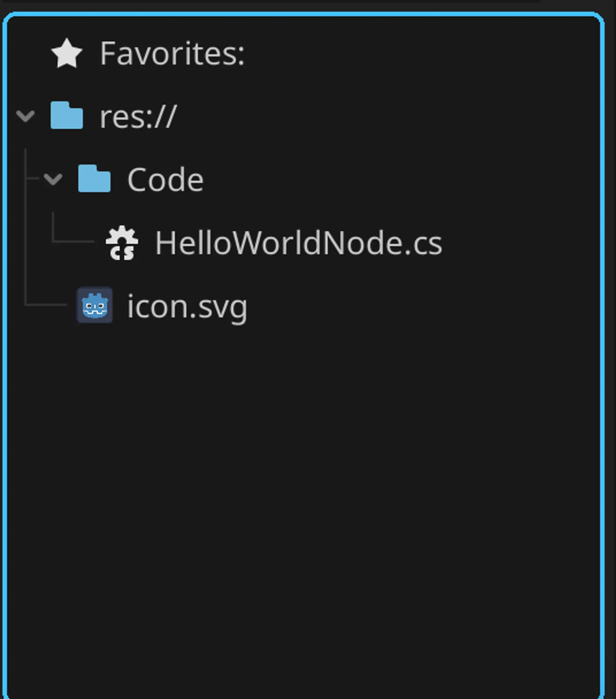Collapse the res:// root folder chevron
The height and width of the screenshot is (699, 616).
pos(26,116)
